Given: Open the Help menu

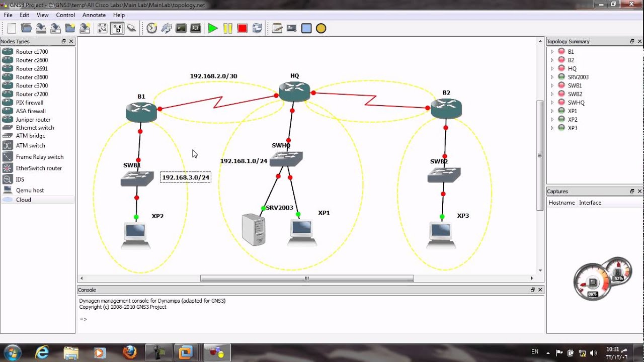Looking at the screenshot, I should 119,15.
